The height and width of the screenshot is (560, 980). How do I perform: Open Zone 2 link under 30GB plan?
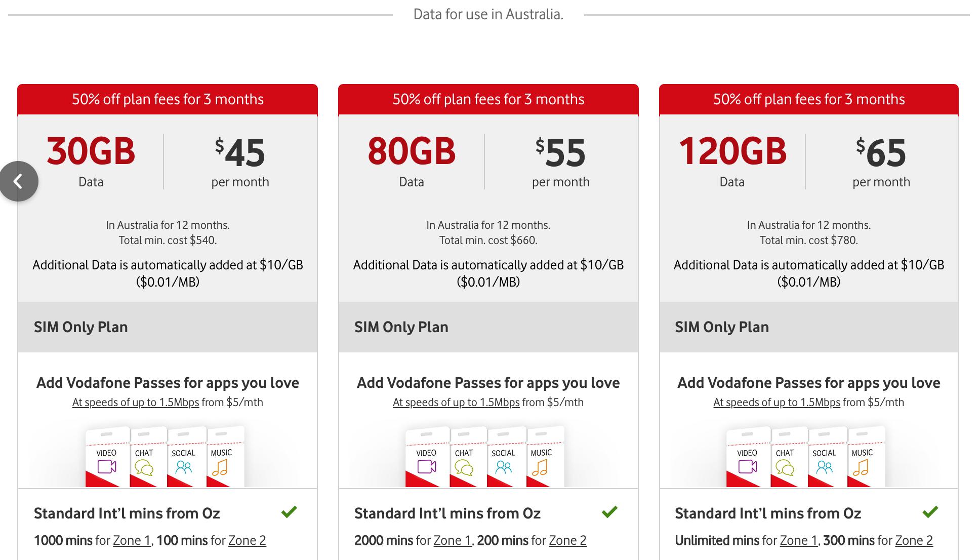(x=247, y=541)
